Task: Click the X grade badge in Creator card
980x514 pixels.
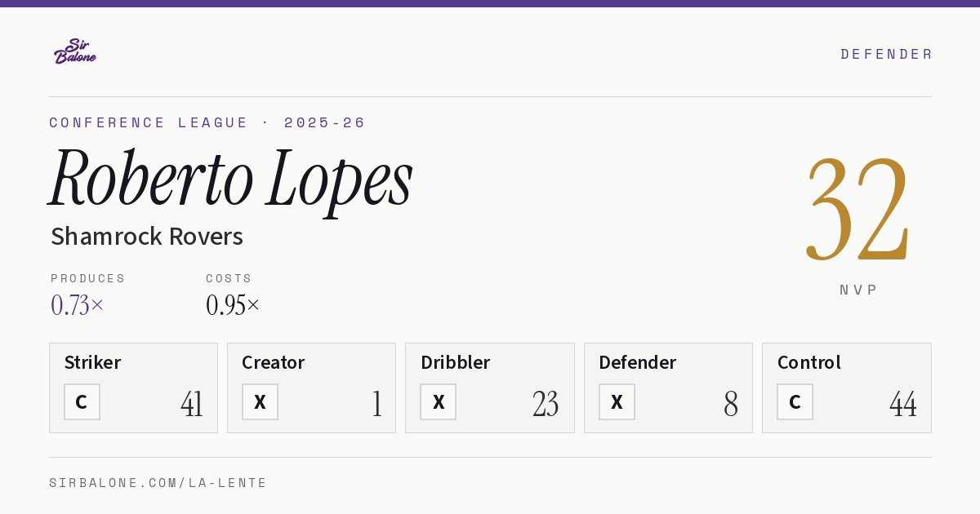Action: point(260,401)
